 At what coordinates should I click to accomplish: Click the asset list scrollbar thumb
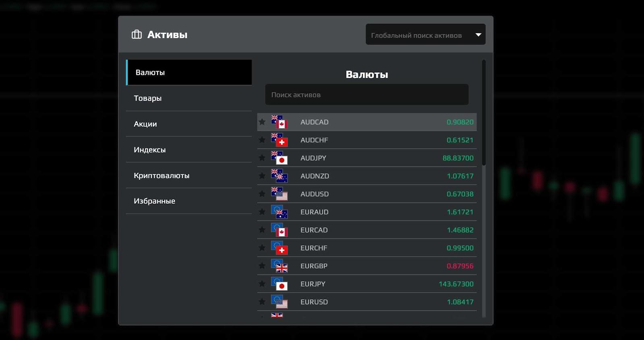[x=484, y=113]
